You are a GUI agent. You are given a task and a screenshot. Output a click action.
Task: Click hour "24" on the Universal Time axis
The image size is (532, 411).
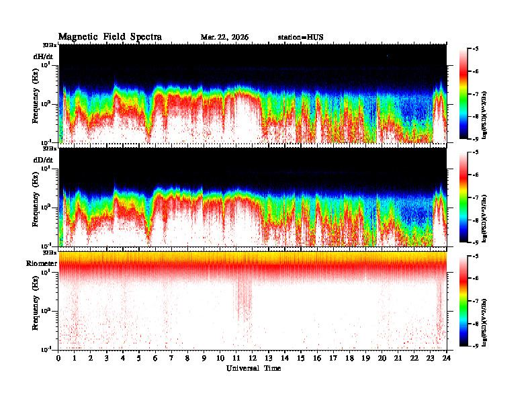pos(447,358)
